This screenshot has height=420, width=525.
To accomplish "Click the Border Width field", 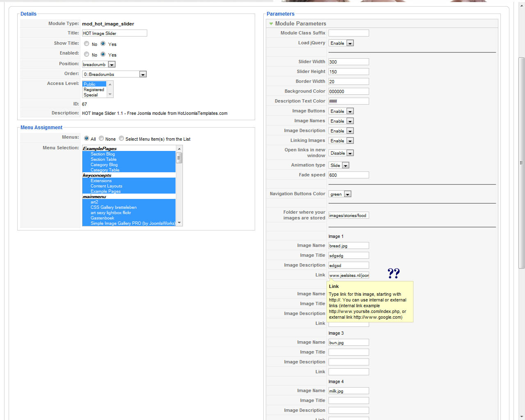I will (349, 81).
